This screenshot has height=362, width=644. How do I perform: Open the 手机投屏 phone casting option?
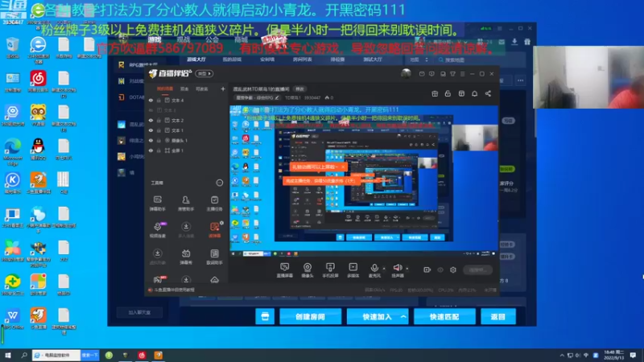click(x=330, y=270)
